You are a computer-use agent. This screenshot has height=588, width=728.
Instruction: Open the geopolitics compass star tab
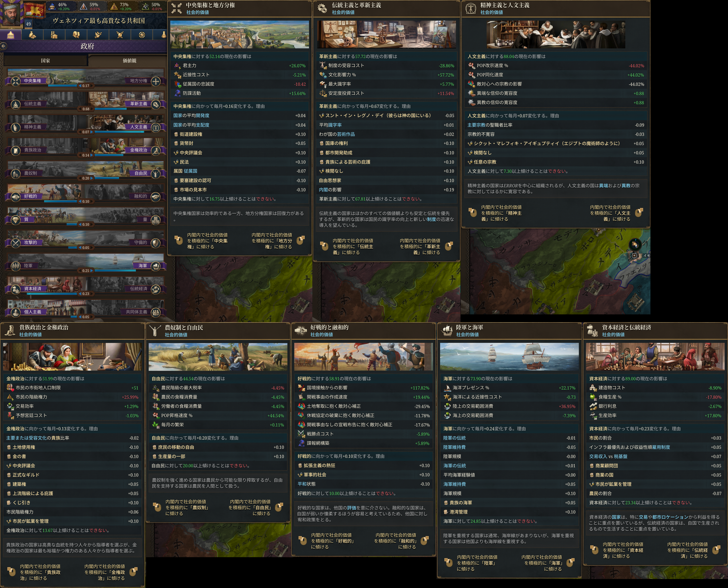pos(142,35)
